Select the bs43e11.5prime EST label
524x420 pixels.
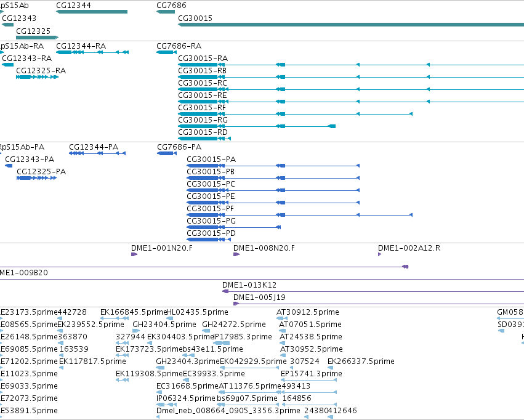pos(212,350)
